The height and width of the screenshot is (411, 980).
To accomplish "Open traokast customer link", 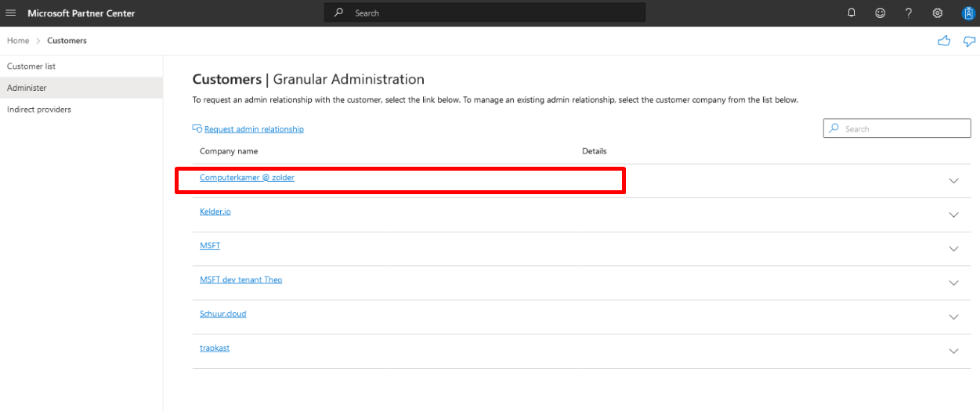I will click(215, 348).
